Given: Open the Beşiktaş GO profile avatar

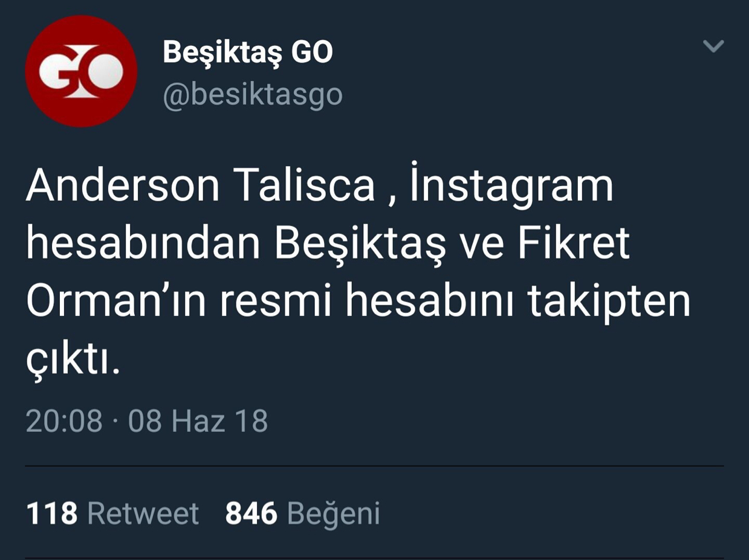Looking at the screenshot, I should (x=82, y=71).
